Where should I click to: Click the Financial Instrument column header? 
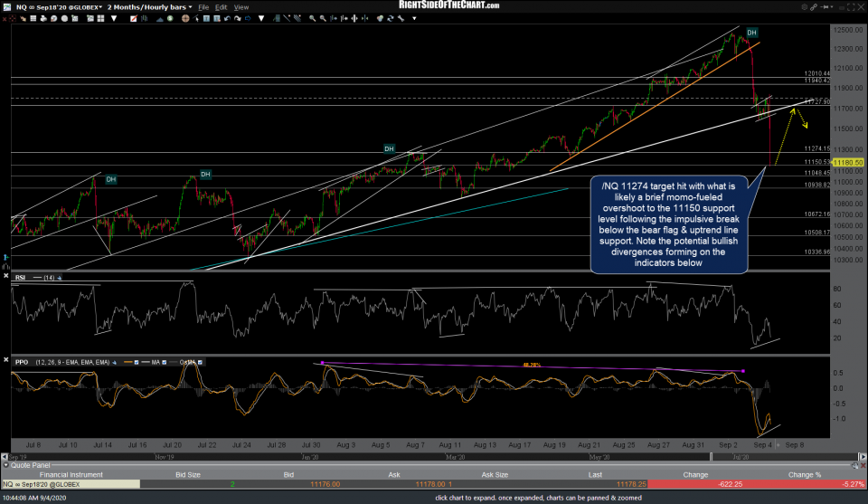71,475
